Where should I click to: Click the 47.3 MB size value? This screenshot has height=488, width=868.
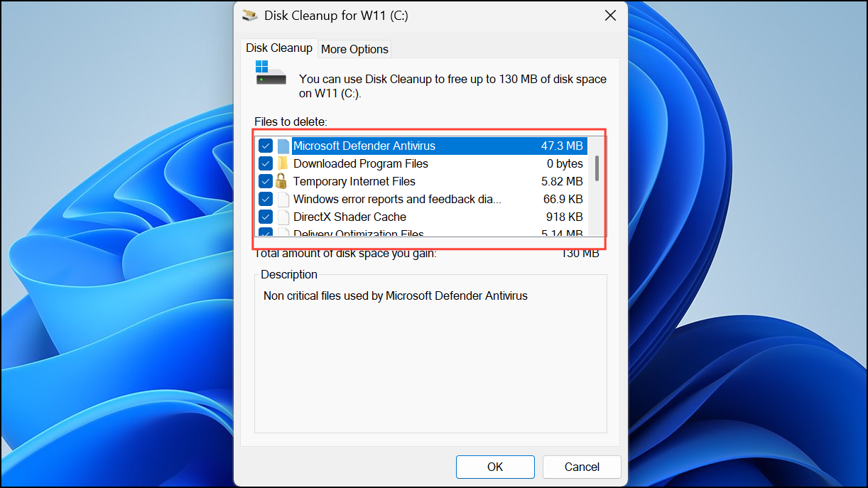click(x=562, y=146)
